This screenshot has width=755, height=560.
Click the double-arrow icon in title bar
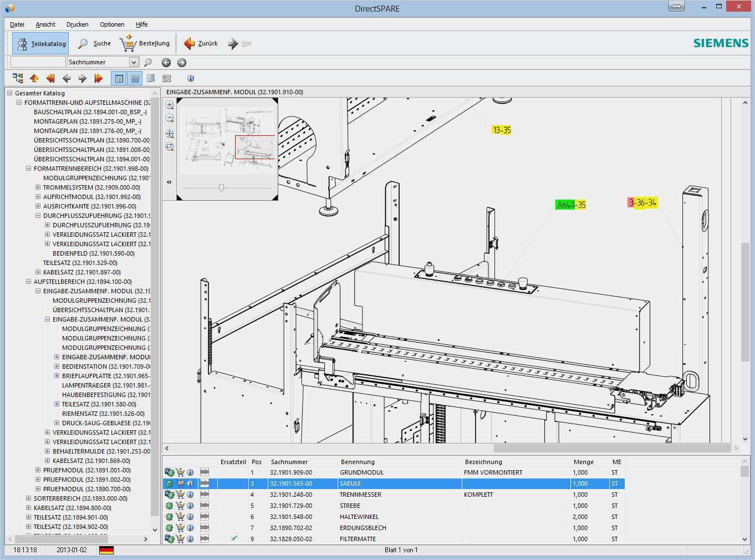[676, 7]
